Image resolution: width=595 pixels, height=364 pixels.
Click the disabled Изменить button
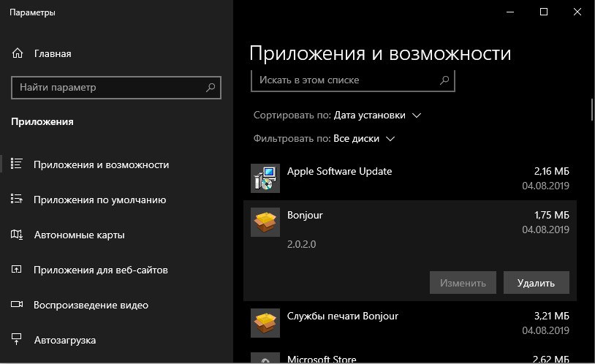point(463,283)
